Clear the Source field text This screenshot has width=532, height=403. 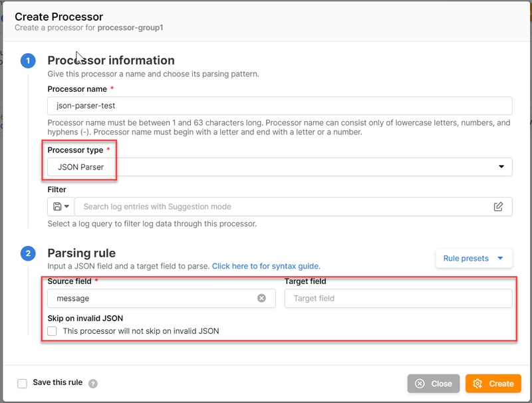[261, 299]
